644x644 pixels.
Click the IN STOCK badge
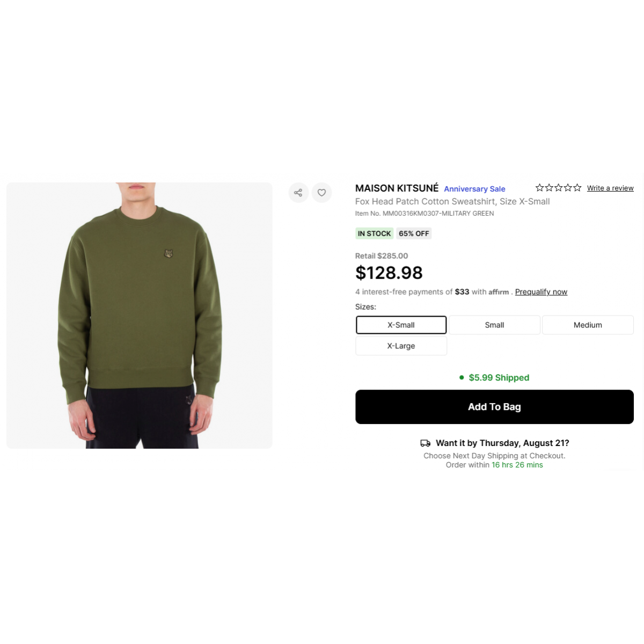click(x=374, y=233)
